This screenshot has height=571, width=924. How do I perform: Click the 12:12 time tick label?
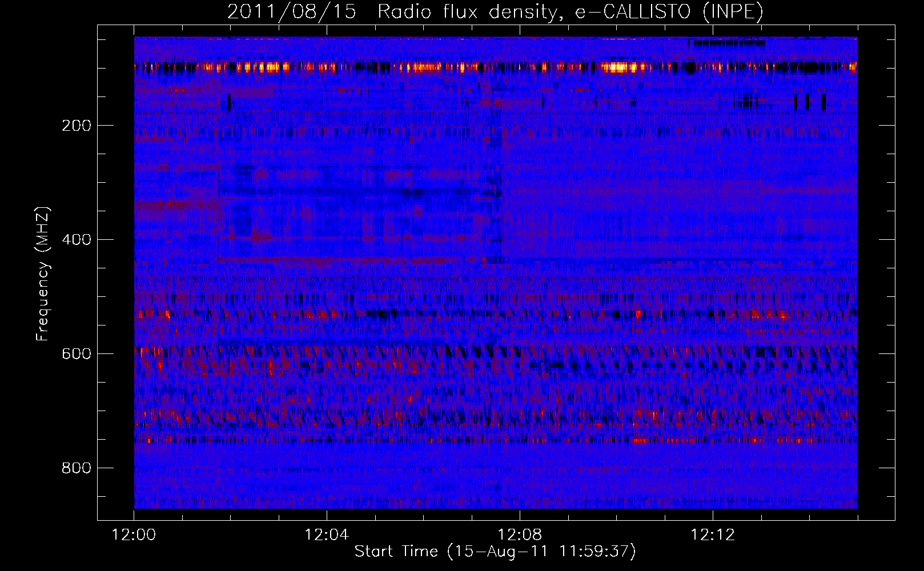713,535
